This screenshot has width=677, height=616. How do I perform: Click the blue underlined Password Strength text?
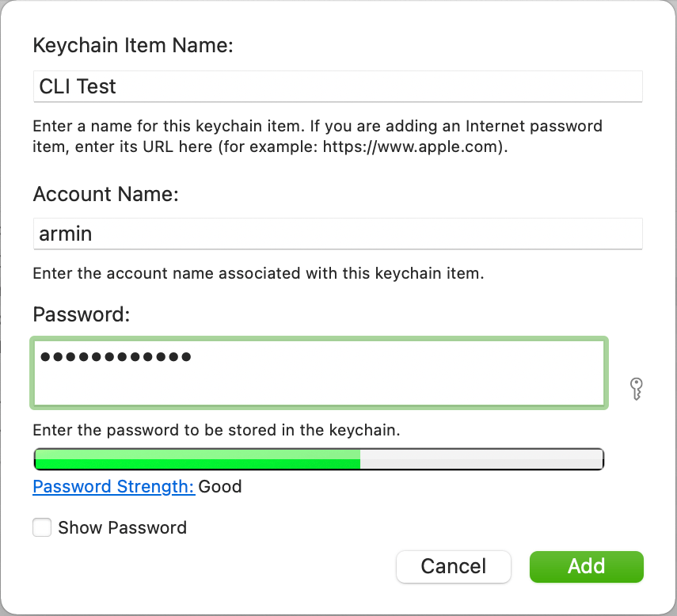pyautogui.click(x=113, y=486)
